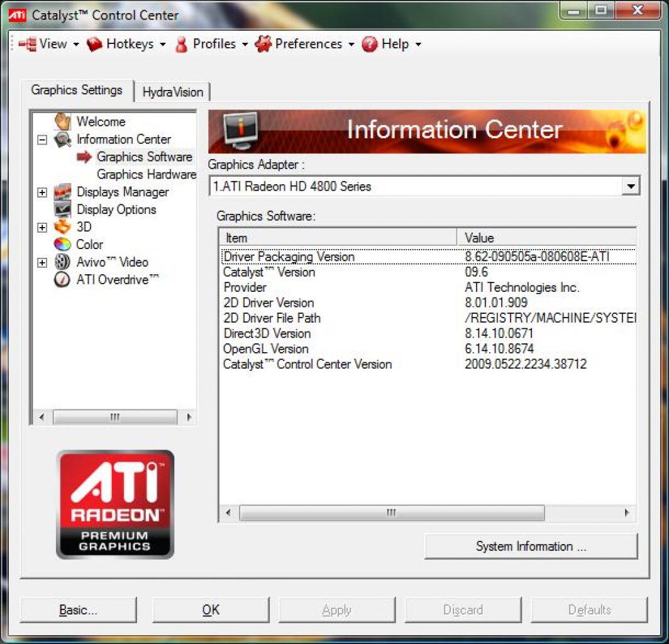
Task: Expand the Displays Manager tree node
Action: click(x=41, y=192)
